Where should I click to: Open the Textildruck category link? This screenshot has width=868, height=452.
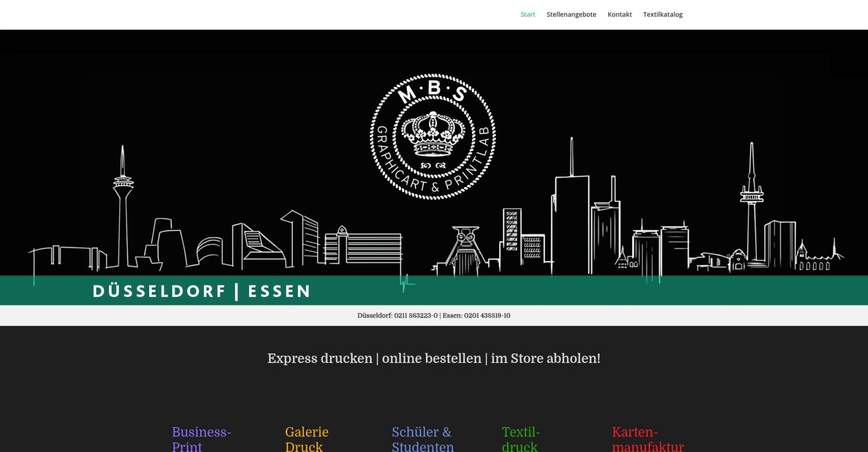coord(520,439)
